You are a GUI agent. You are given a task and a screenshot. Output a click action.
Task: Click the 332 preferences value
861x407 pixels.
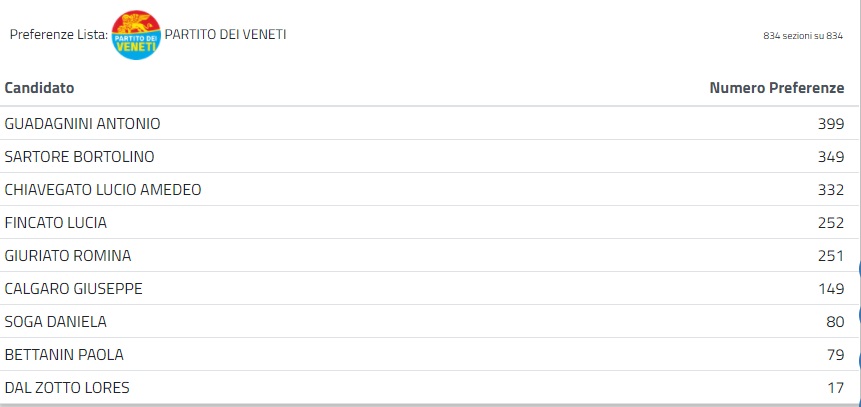[x=831, y=190]
